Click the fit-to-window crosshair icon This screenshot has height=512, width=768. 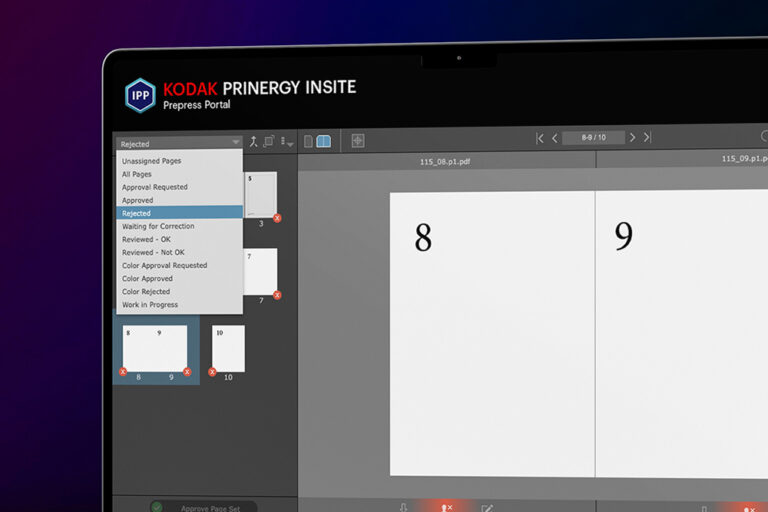click(x=358, y=141)
